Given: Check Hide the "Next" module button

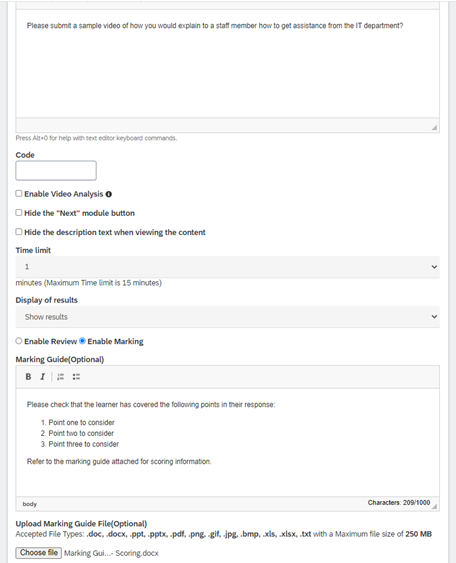Looking at the screenshot, I should 19,213.
